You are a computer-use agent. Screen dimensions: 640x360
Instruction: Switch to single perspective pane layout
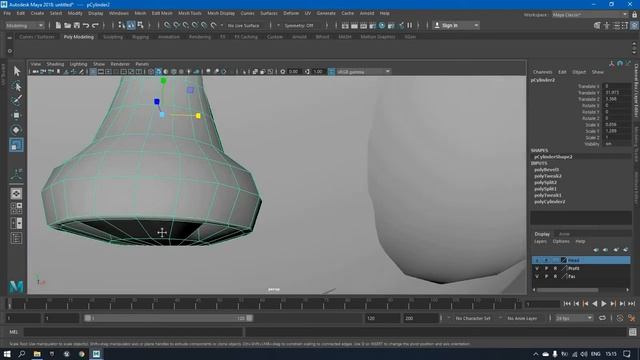[x=16, y=193]
